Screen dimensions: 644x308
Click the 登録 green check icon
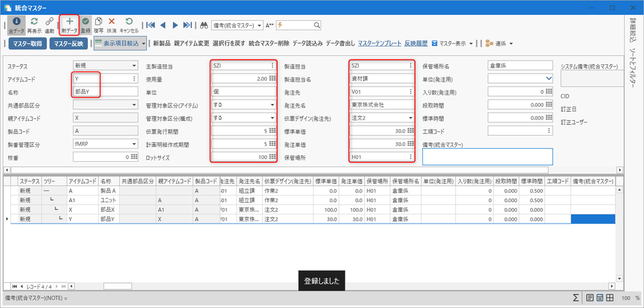85,21
